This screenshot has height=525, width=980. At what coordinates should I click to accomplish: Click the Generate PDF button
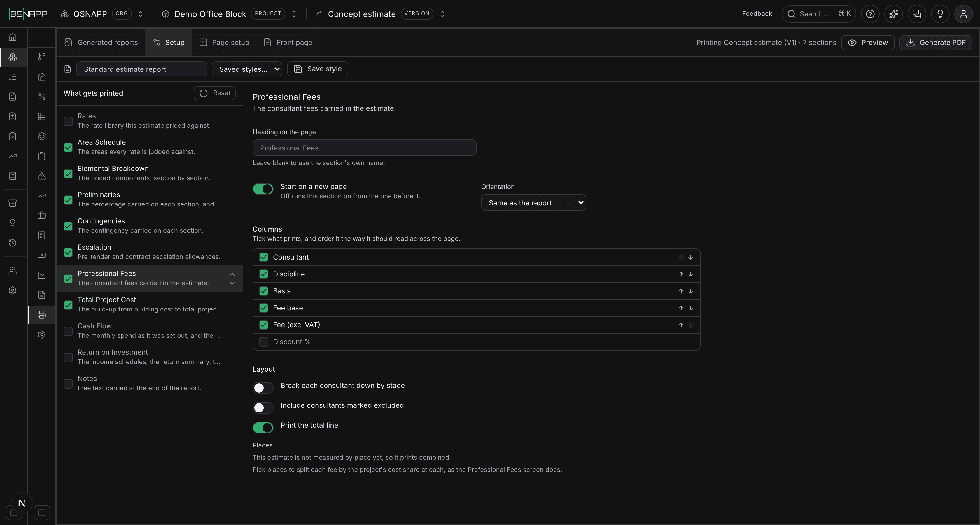(935, 42)
